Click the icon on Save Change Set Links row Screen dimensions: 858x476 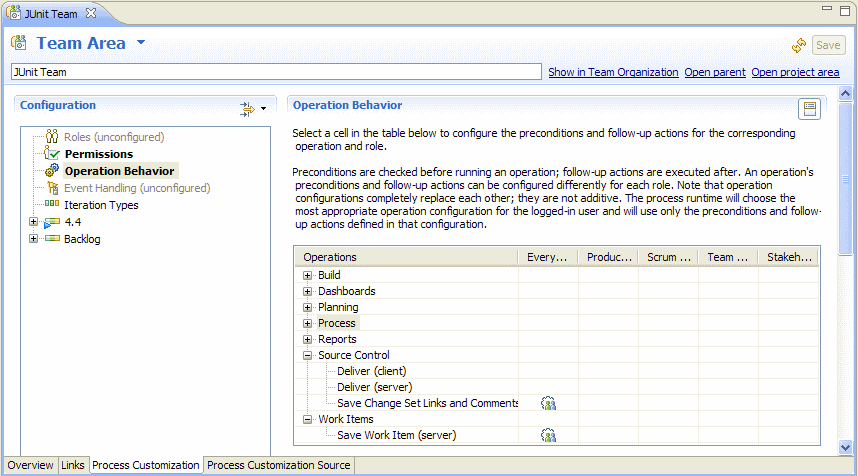coord(548,403)
